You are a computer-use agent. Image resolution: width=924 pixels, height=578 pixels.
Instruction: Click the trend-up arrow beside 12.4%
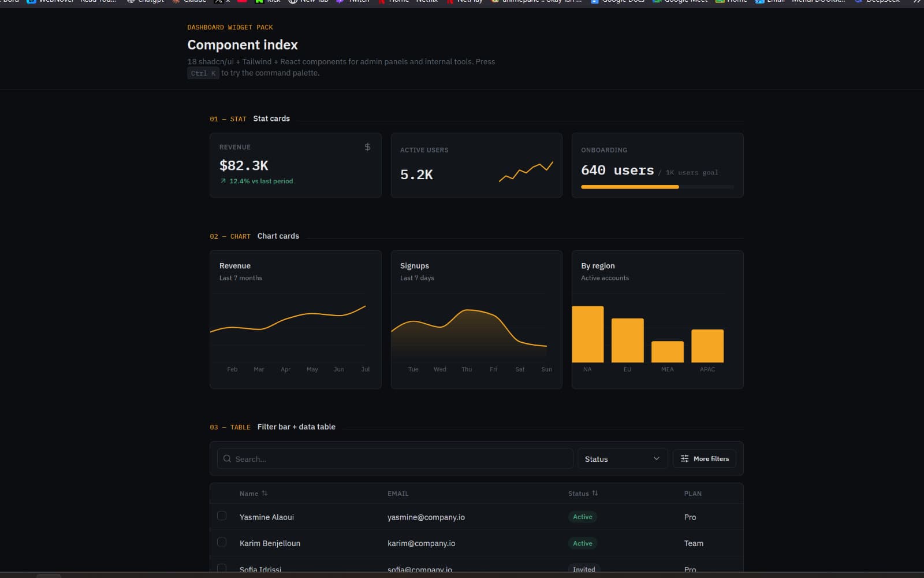click(x=223, y=181)
